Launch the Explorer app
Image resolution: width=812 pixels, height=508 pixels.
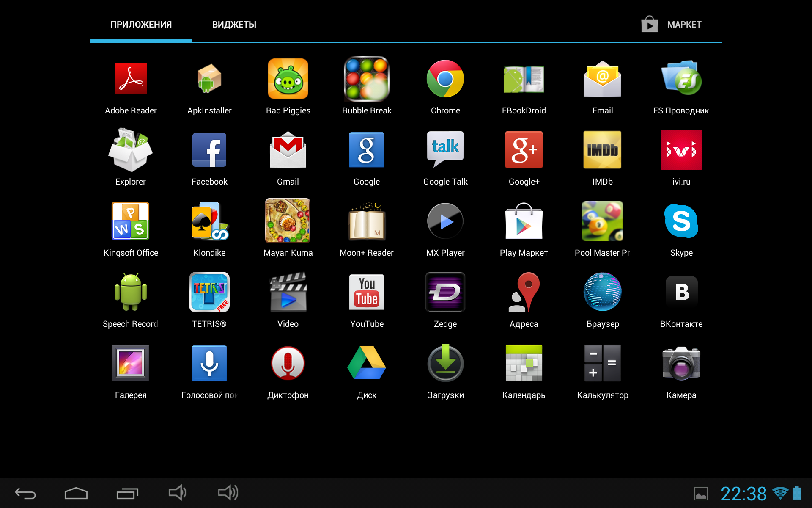coord(131,150)
